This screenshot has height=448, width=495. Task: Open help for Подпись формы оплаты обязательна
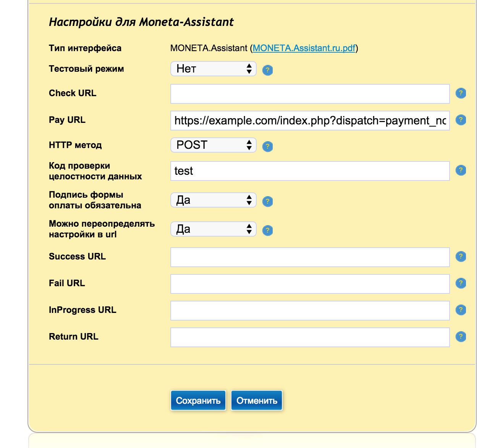click(x=267, y=201)
